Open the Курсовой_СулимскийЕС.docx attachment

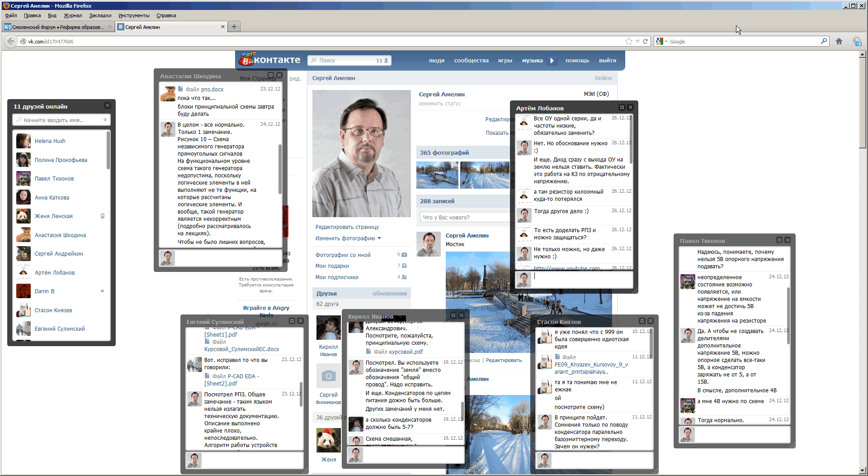[x=242, y=349]
